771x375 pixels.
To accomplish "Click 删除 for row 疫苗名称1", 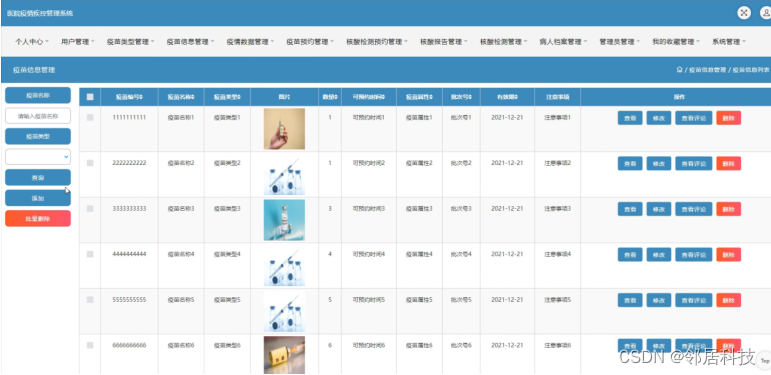I will point(729,118).
